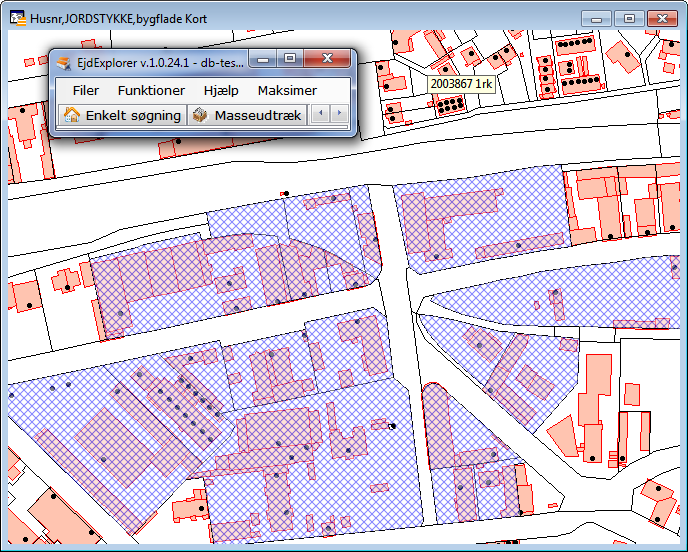Screen dimensions: 688x552
Task: Click the house icon on Enkelt søgning
Action: click(72, 115)
